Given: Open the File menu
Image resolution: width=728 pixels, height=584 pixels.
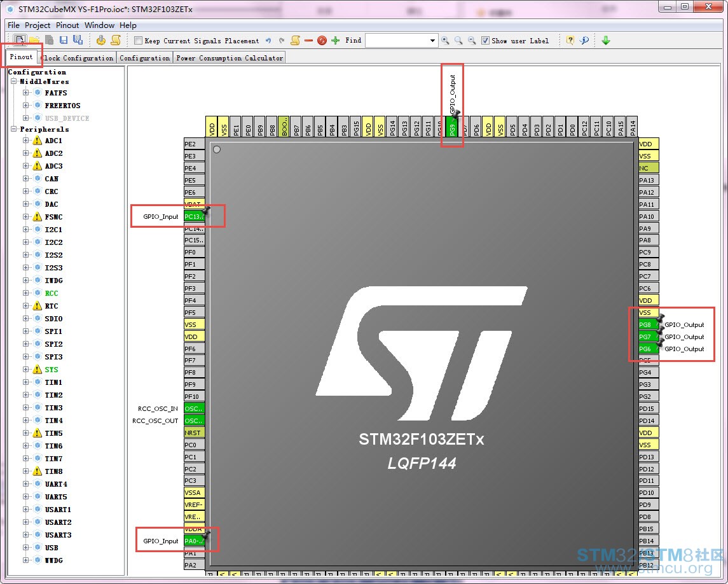Looking at the screenshot, I should click(13, 25).
